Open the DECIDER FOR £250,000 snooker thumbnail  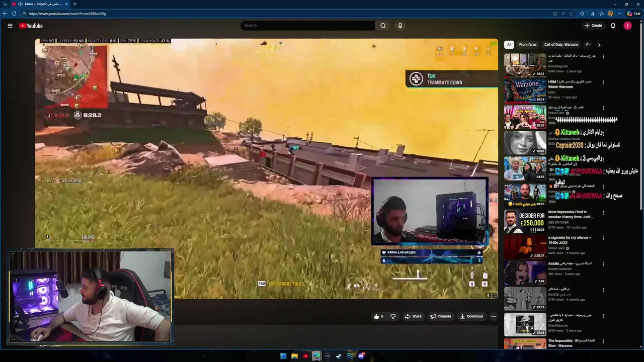click(525, 220)
